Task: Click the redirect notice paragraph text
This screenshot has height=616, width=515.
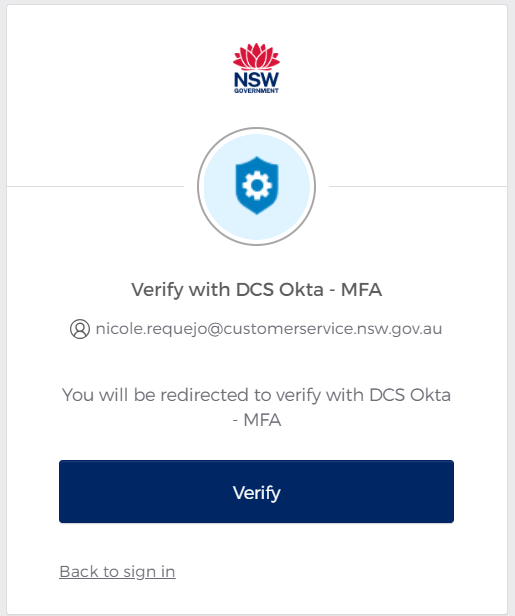Action: [257, 407]
